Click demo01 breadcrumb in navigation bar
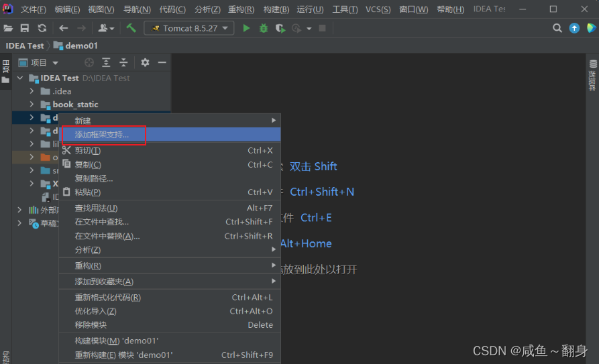The width and height of the screenshot is (599, 364). [x=76, y=46]
